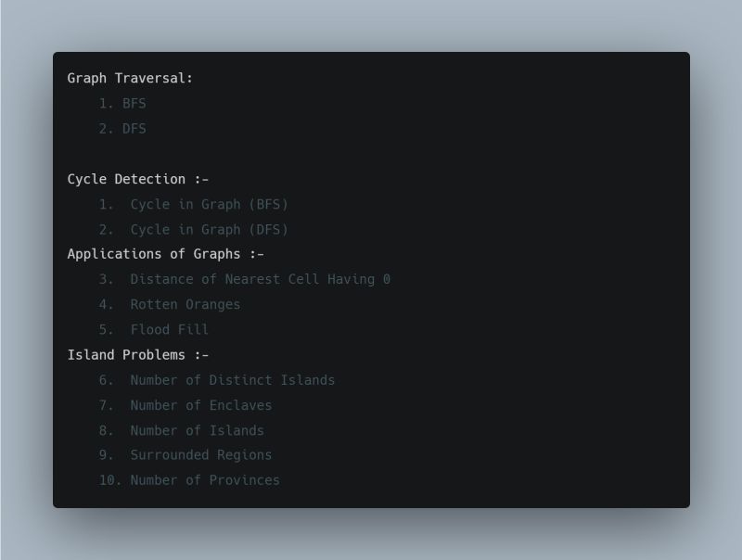The image size is (742, 560).
Task: Click the Island Problems heading
Action: click(x=137, y=355)
